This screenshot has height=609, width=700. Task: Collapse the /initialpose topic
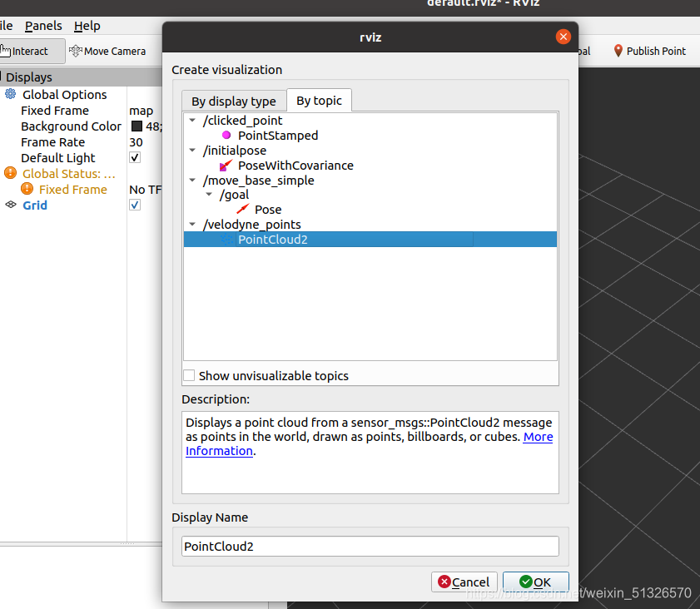[192, 150]
